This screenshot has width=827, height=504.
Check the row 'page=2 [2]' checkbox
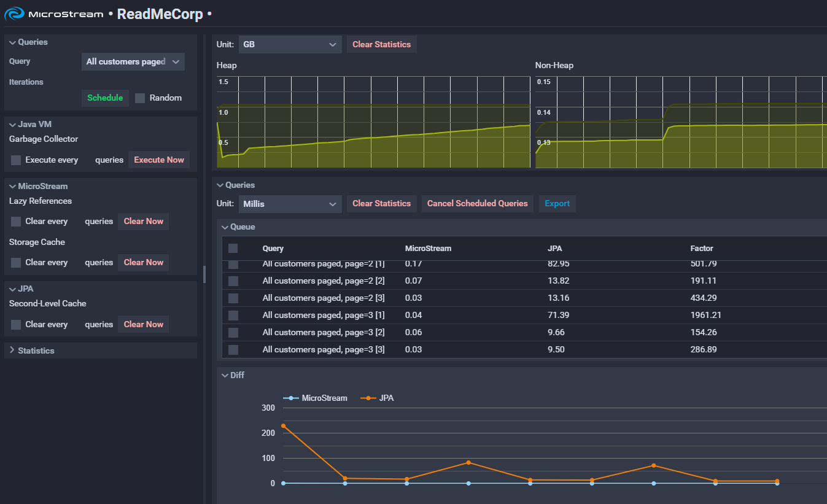tap(233, 281)
